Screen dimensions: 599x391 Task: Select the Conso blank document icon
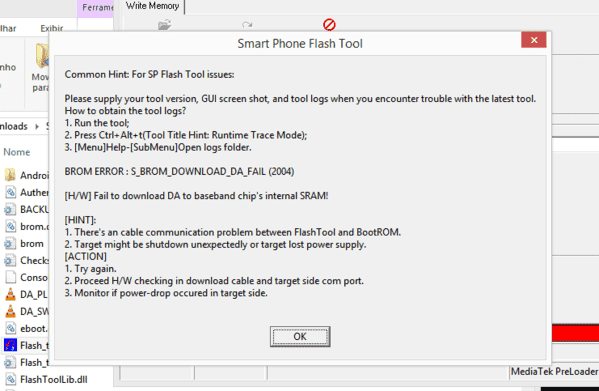tap(11, 277)
